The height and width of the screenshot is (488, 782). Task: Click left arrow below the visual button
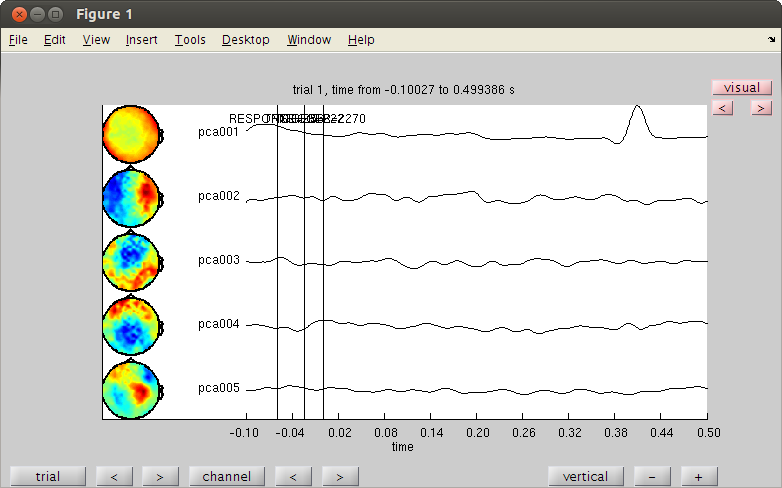pyautogui.click(x=722, y=107)
